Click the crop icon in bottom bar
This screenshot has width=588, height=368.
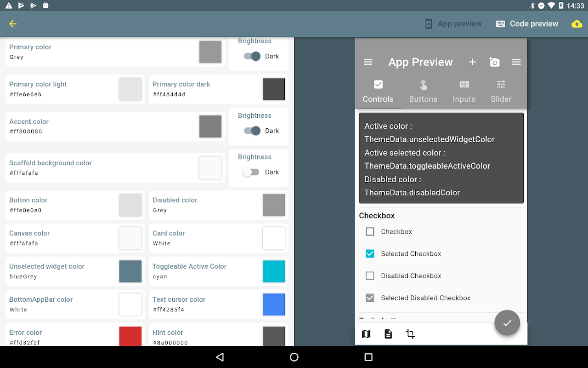point(410,334)
